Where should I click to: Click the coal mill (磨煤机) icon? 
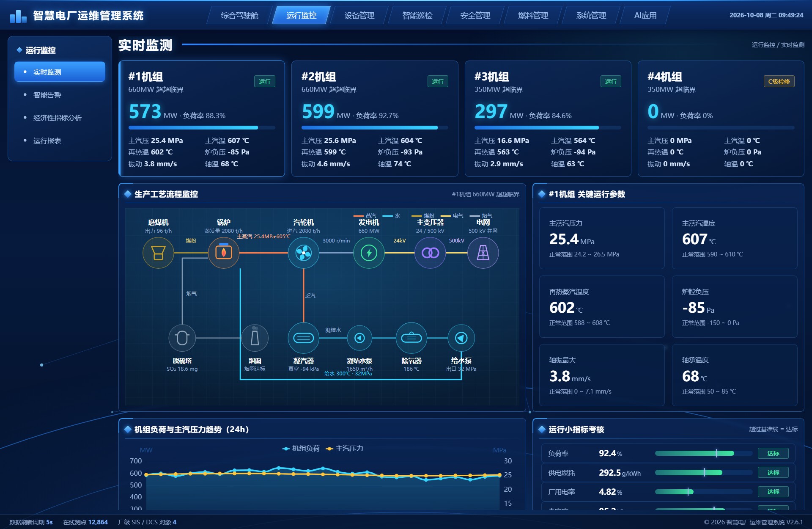click(158, 253)
